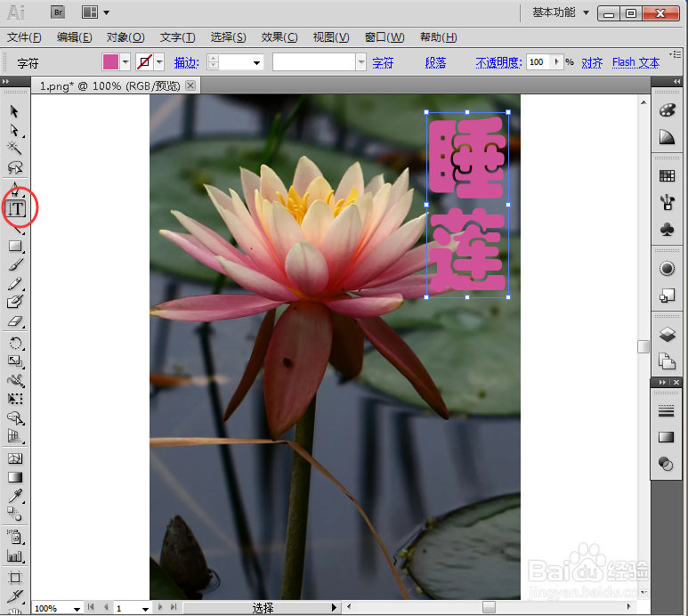Open the stroke weight dropdown
This screenshot has height=616, width=688.
coord(256,62)
